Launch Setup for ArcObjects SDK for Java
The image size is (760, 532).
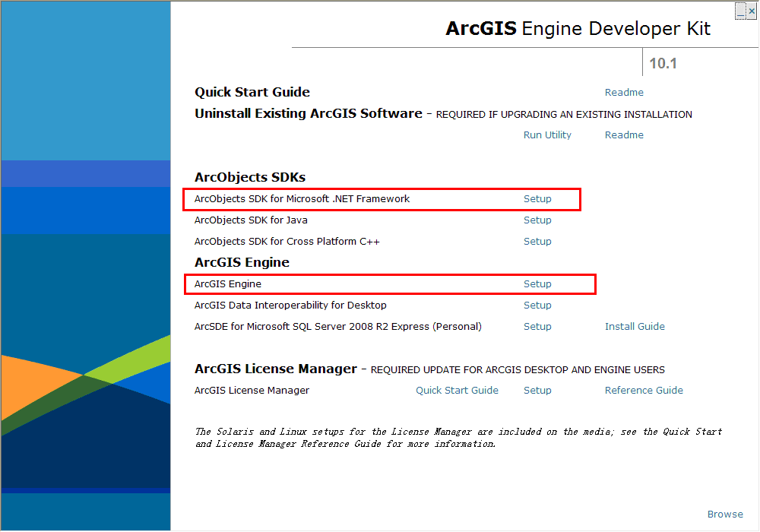537,220
